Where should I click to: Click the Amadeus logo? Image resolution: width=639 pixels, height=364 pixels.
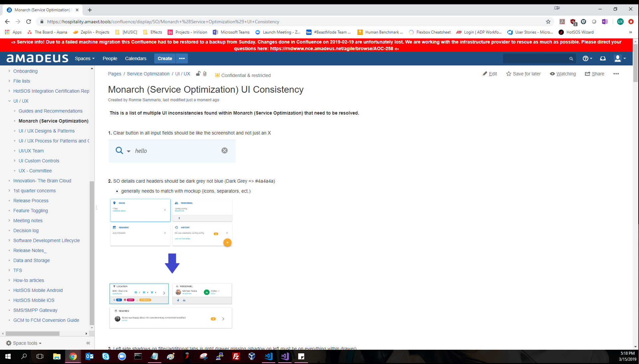(x=38, y=58)
